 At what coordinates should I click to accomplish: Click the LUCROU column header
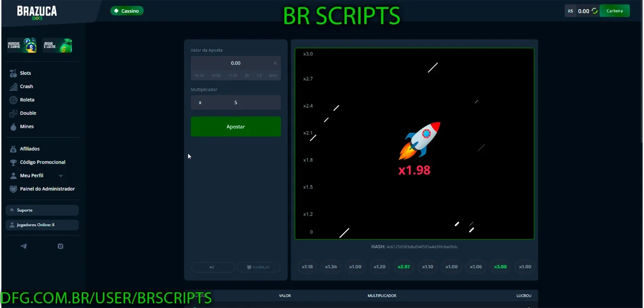(x=524, y=296)
